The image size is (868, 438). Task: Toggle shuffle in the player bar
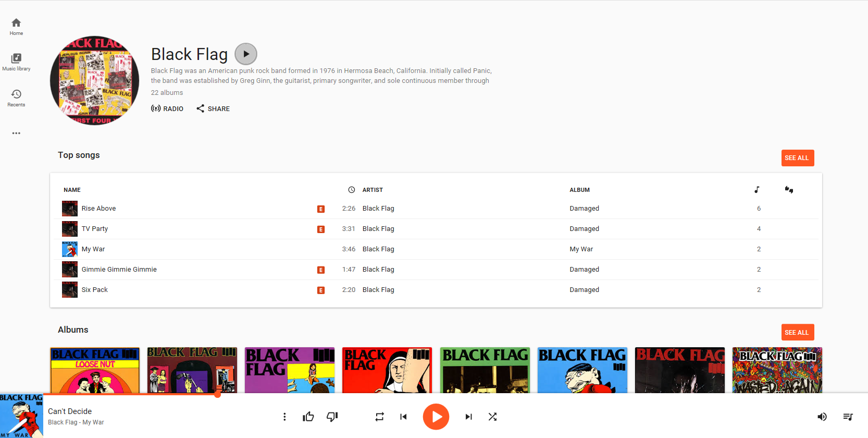point(493,417)
